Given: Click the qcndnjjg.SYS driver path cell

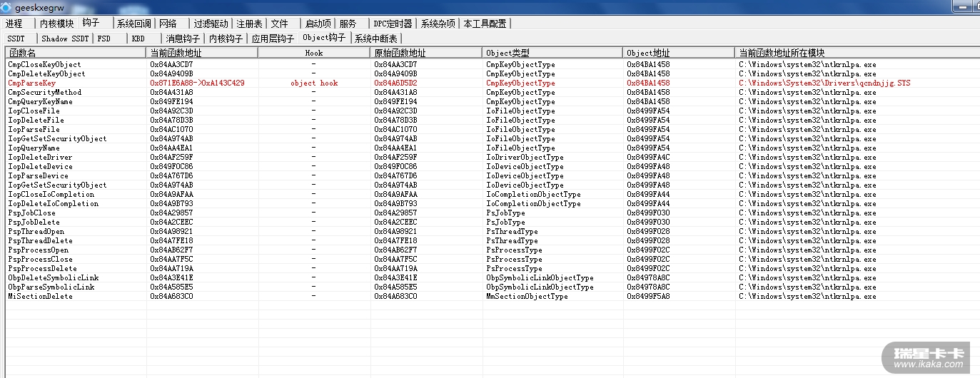Looking at the screenshot, I should click(x=824, y=83).
